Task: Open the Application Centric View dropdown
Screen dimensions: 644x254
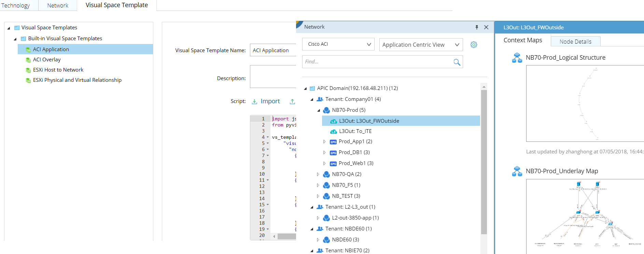Action: [421, 45]
